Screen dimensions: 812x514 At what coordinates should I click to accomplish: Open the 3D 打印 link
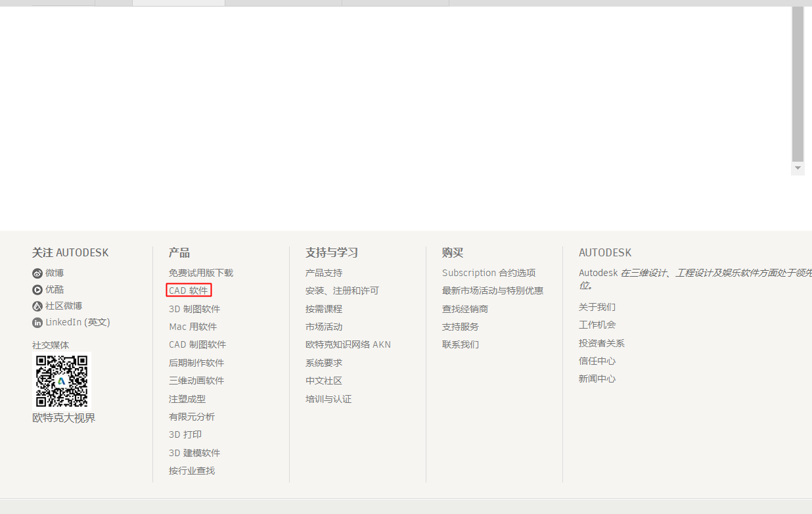(185, 434)
